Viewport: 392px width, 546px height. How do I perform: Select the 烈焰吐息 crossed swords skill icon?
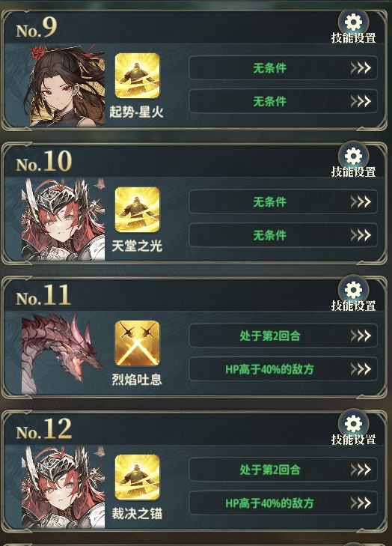click(138, 343)
